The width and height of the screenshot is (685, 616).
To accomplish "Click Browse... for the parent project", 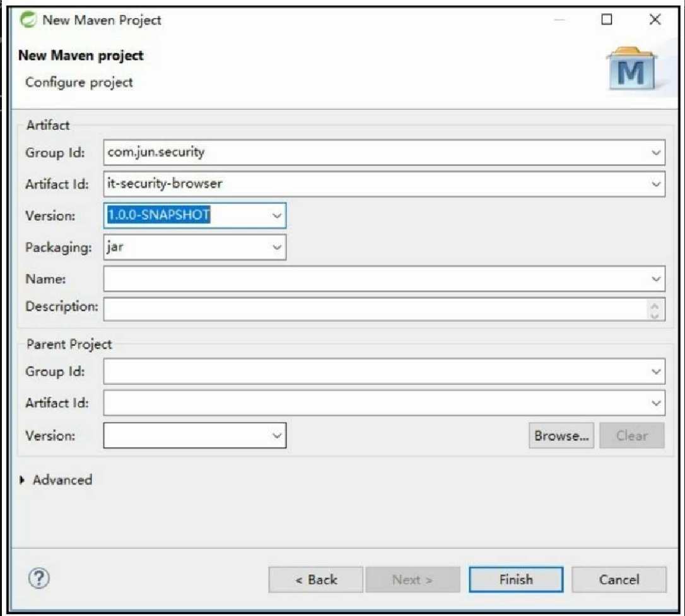I will 561,435.
